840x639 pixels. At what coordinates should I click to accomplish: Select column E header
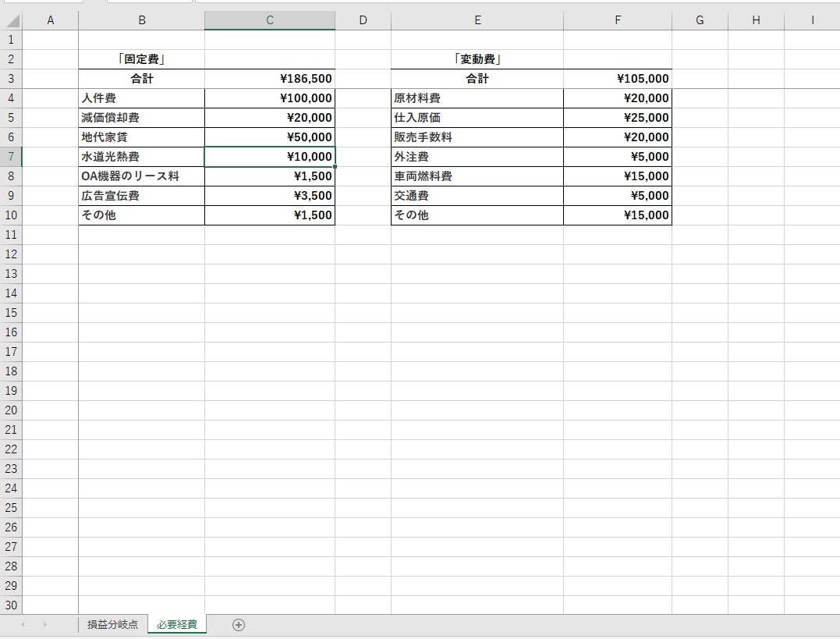tap(477, 20)
